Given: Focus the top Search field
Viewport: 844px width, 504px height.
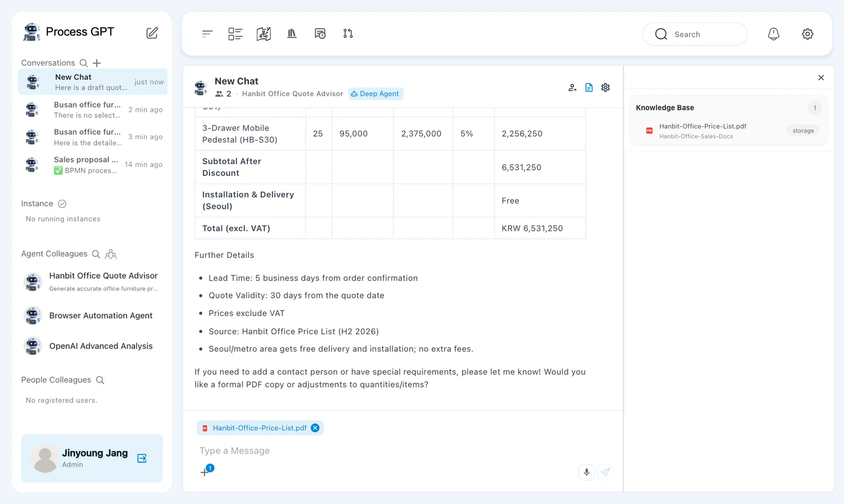Looking at the screenshot, I should tap(695, 34).
